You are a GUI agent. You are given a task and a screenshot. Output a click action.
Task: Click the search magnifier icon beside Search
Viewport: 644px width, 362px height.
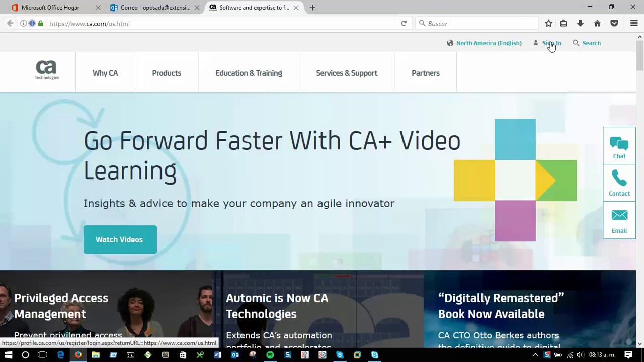point(576,43)
